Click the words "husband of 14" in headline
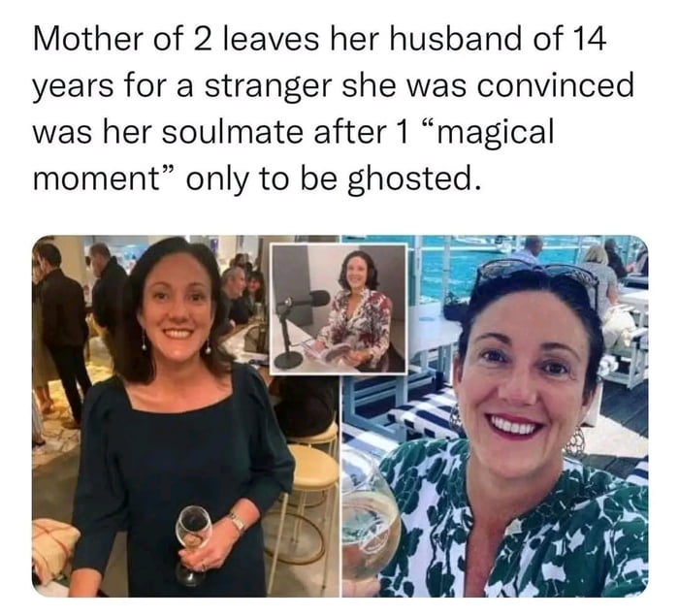Screen dimensions: 679x616 [x=498, y=38]
